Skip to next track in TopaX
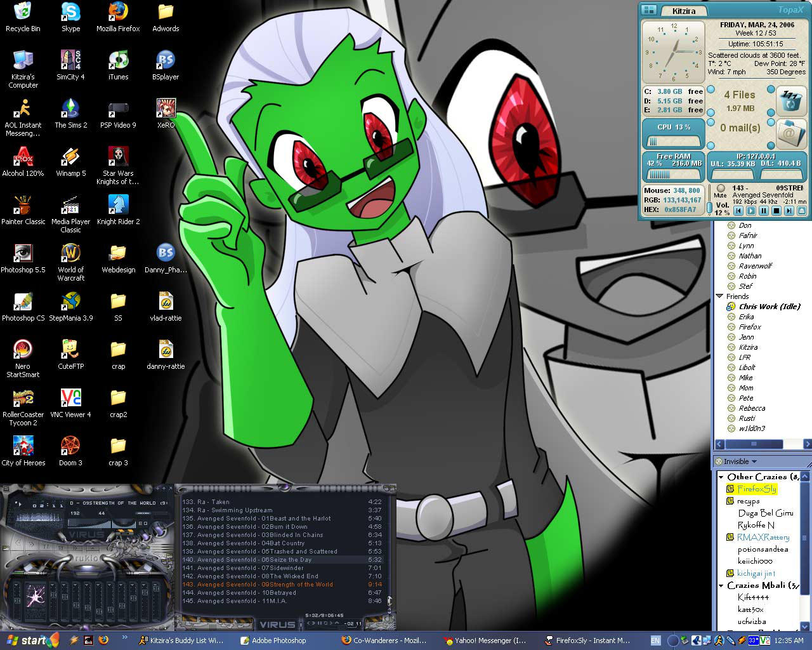The image size is (812, 650). 789,211
